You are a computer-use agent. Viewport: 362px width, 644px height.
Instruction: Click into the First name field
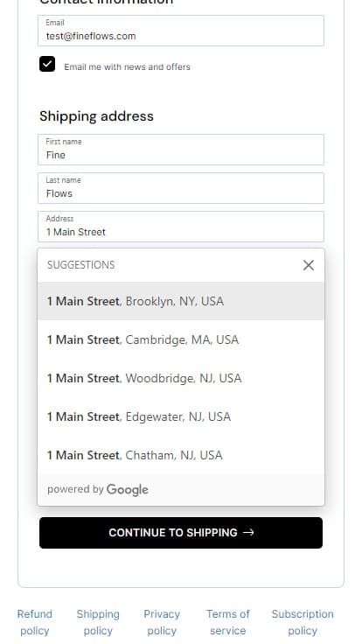181,150
